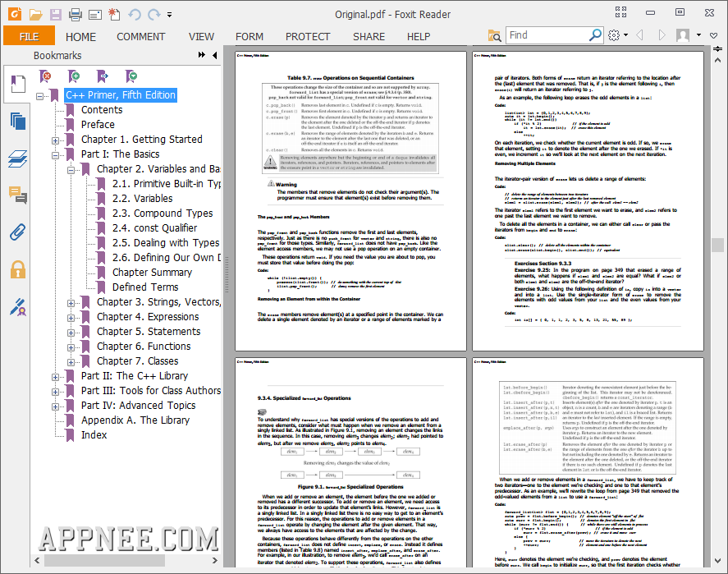This screenshot has width=728, height=574.
Task: Jump to 2.3. Compound Types bookmark
Action: [x=163, y=214]
